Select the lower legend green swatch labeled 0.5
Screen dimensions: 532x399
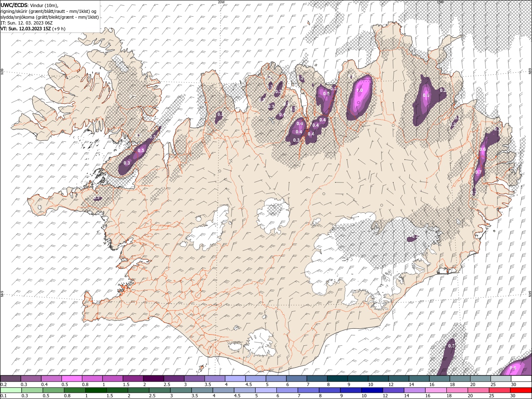[53, 390]
